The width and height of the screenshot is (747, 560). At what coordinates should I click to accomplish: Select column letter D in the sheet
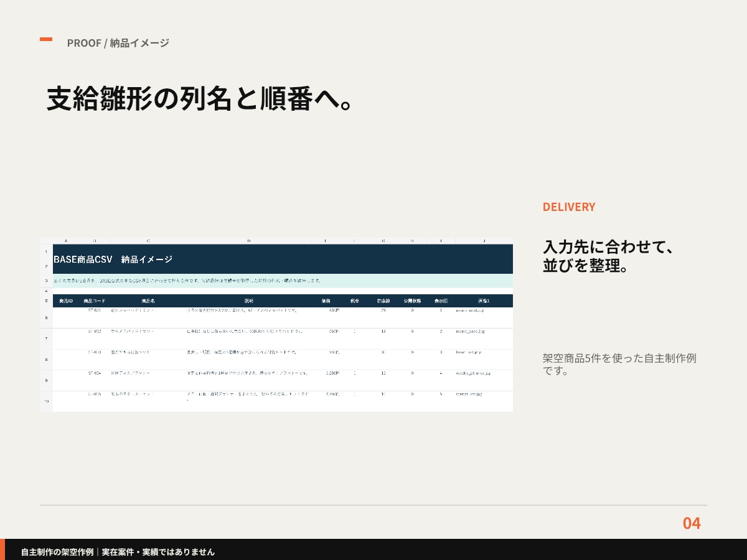pos(248,241)
